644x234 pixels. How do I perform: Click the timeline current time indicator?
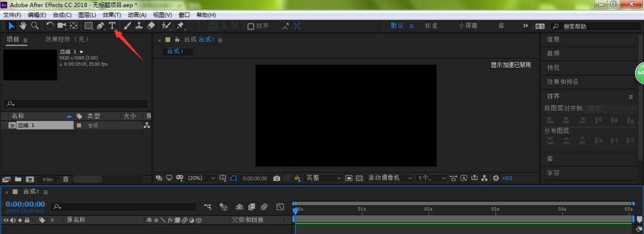point(295,210)
